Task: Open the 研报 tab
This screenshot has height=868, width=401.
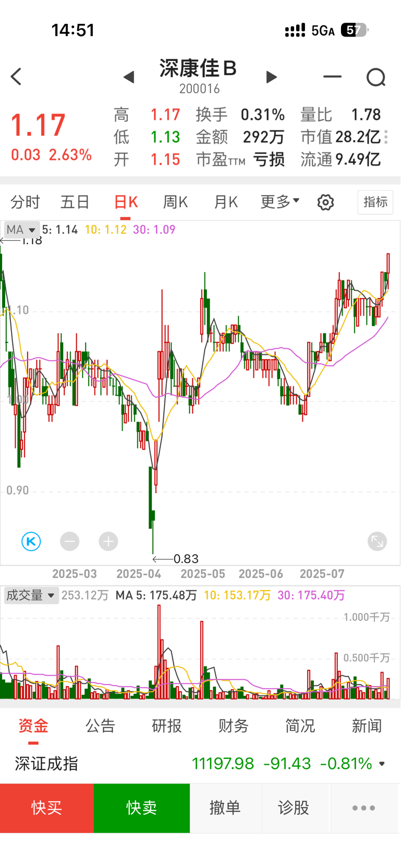Action: (x=167, y=726)
